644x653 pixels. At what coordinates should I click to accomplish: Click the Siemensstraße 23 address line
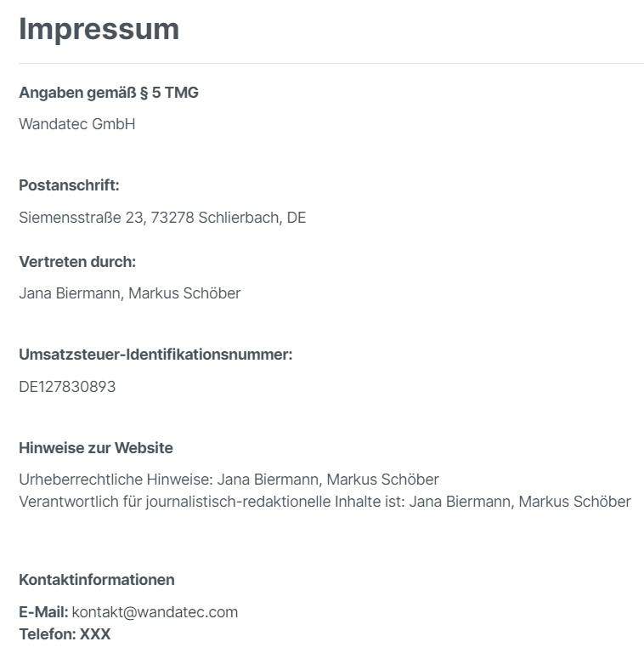click(x=162, y=218)
